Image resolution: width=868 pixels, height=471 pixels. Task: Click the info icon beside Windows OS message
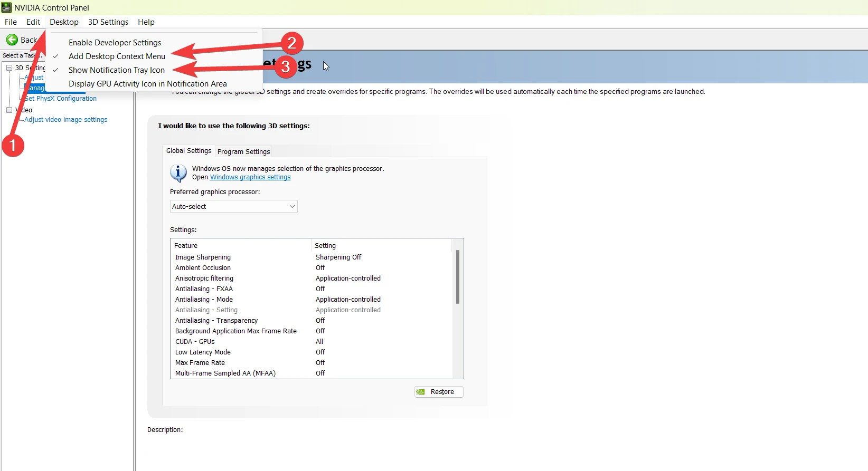pos(178,173)
